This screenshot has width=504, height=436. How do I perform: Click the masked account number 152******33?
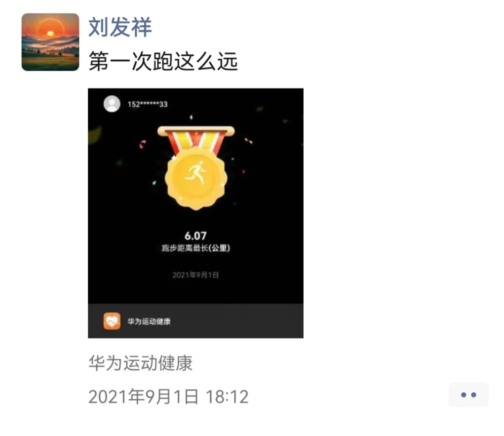click(x=148, y=104)
